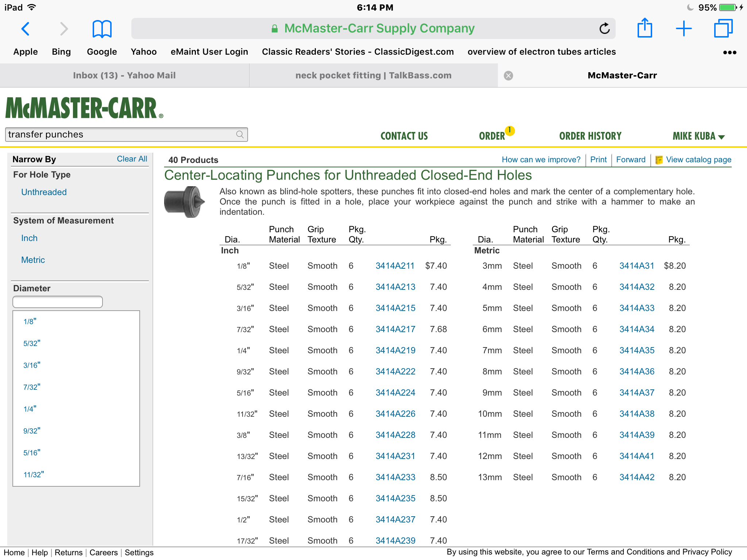Screen dimensions: 747x560
Task: Click the Returns footer link
Action: click(69, 553)
